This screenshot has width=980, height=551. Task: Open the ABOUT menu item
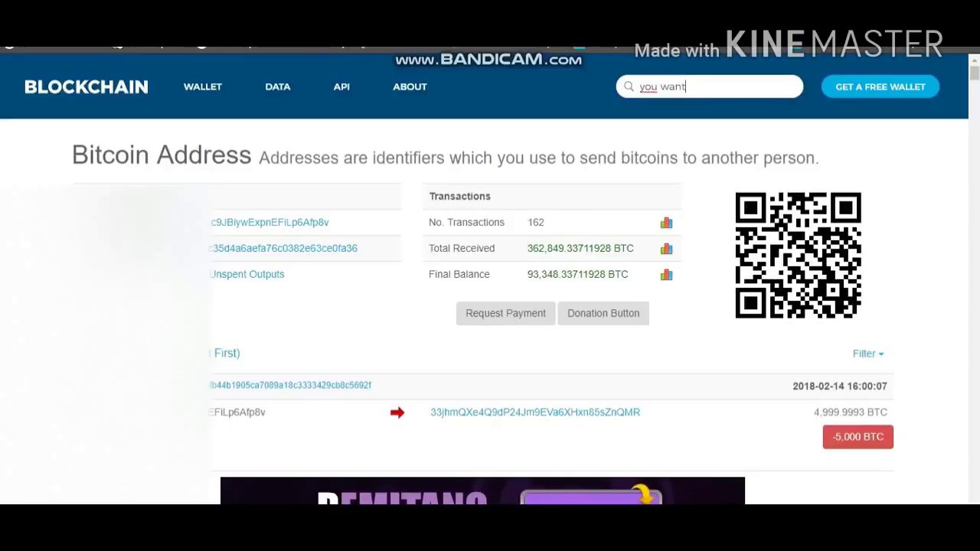(x=410, y=86)
